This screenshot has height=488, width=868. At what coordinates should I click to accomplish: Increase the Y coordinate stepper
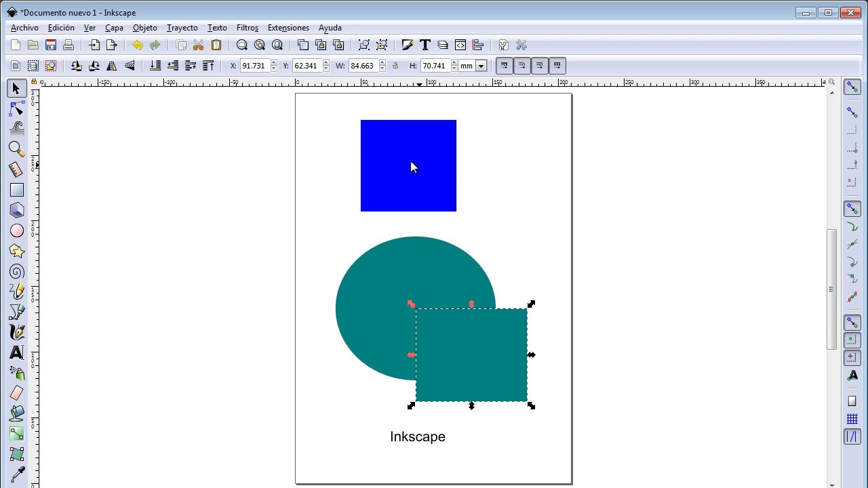(x=327, y=63)
